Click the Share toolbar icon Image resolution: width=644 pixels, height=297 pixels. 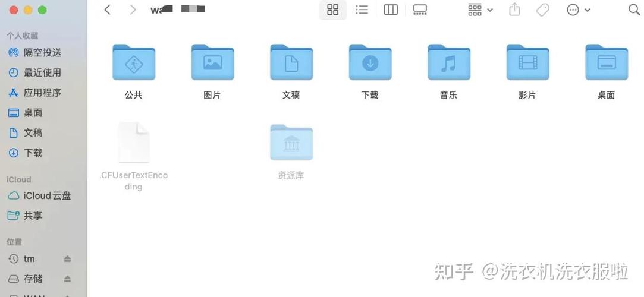[514, 10]
